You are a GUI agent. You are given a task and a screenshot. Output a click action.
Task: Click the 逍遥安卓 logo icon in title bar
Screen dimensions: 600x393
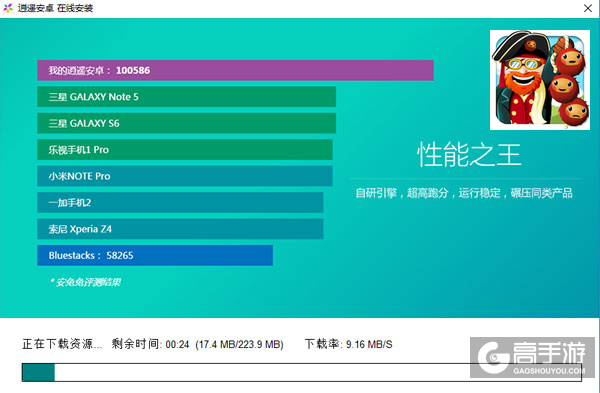(x=8, y=8)
